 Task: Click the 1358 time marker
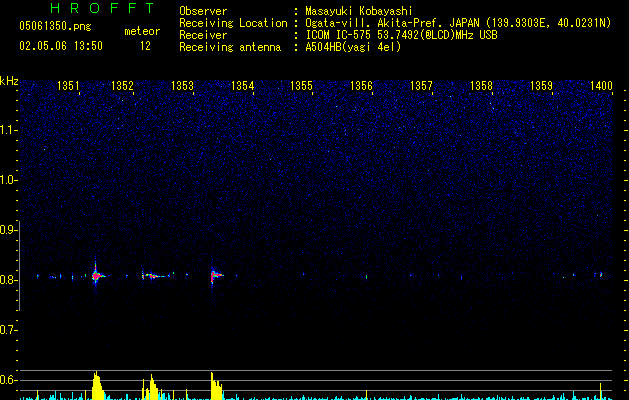coord(481,85)
